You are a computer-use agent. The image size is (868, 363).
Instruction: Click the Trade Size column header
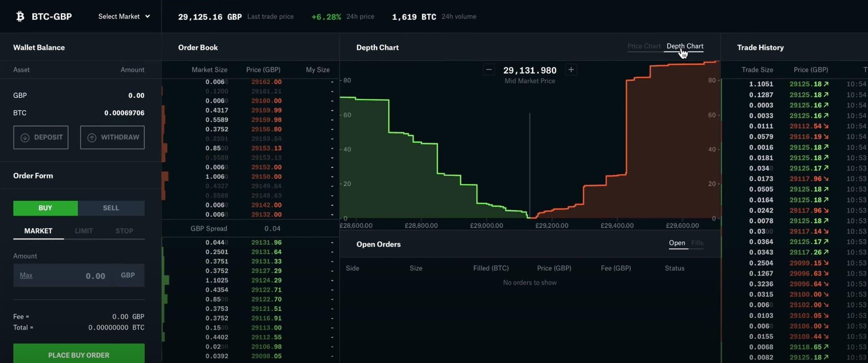pyautogui.click(x=757, y=70)
